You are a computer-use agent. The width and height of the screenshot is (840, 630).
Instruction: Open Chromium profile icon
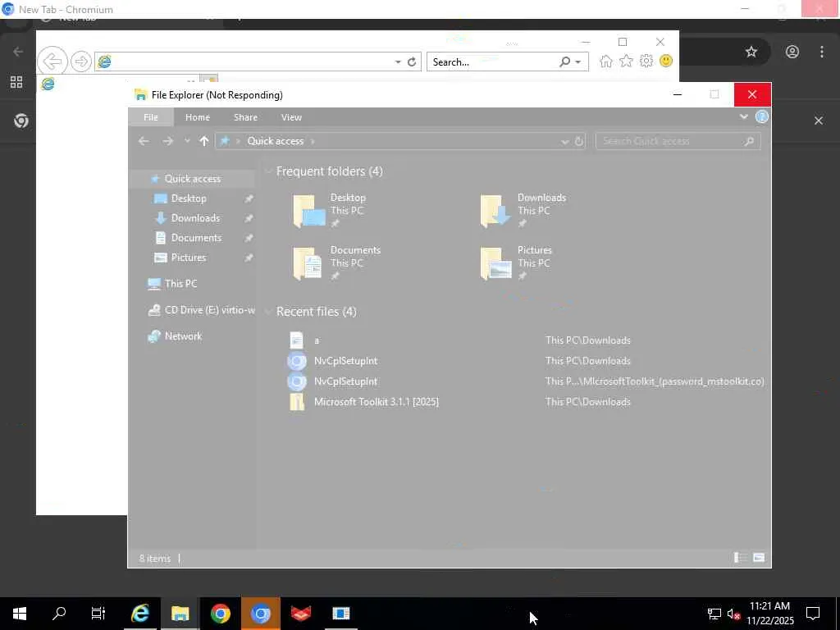click(792, 52)
